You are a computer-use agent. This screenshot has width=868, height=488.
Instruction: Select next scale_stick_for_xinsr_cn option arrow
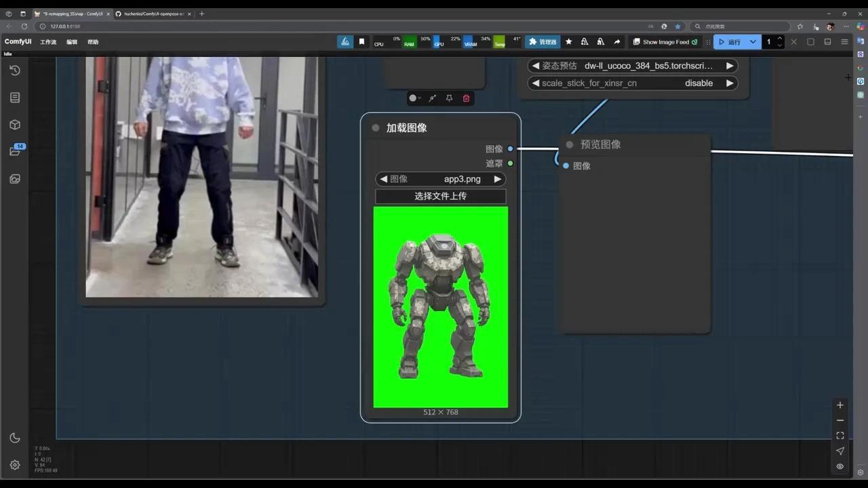click(x=730, y=83)
